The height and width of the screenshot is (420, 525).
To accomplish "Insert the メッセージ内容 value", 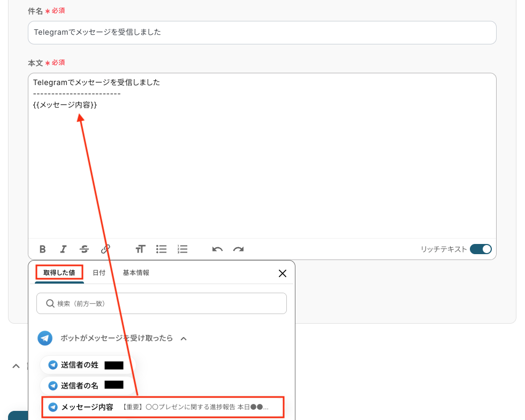I will 163,407.
